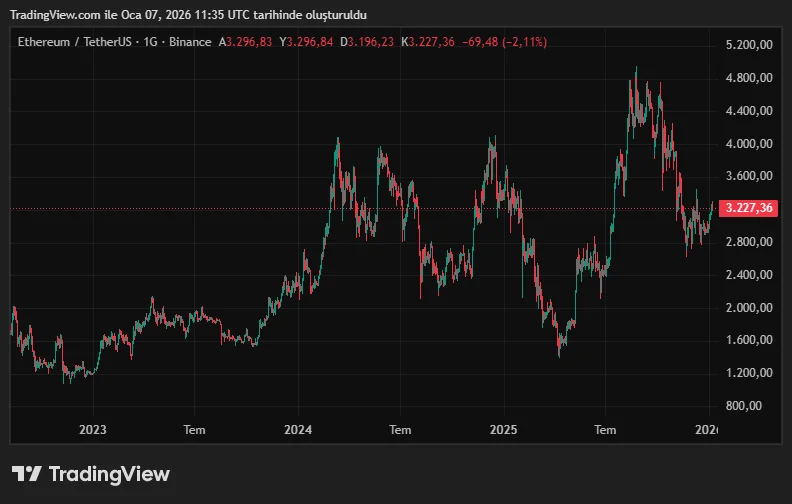Screen dimensions: 792x504
Task: Click the TradingView.com text in header caption
Action: (x=55, y=16)
